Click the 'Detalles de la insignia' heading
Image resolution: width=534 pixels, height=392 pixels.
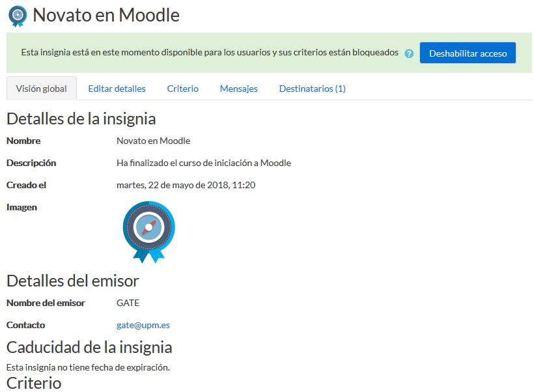point(81,119)
